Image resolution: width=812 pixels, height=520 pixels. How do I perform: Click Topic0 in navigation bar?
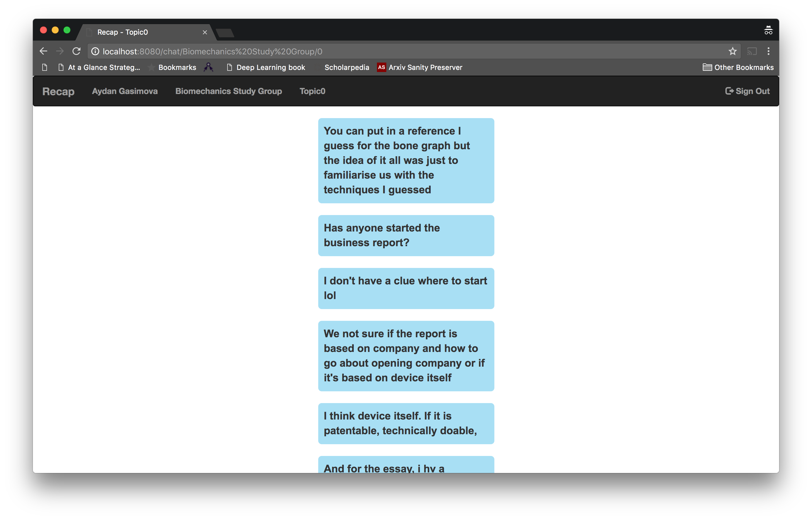[x=312, y=91]
